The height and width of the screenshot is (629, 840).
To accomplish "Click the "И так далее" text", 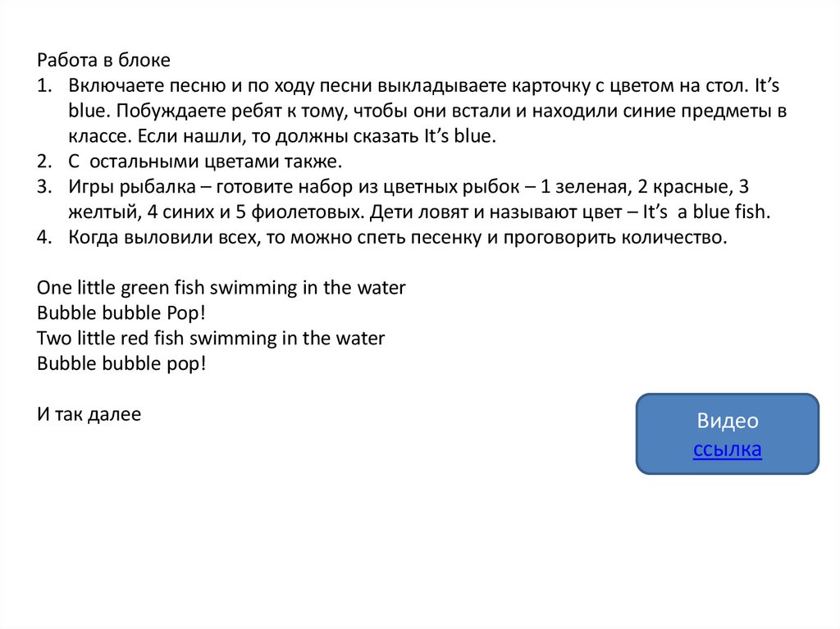I will pos(89,414).
